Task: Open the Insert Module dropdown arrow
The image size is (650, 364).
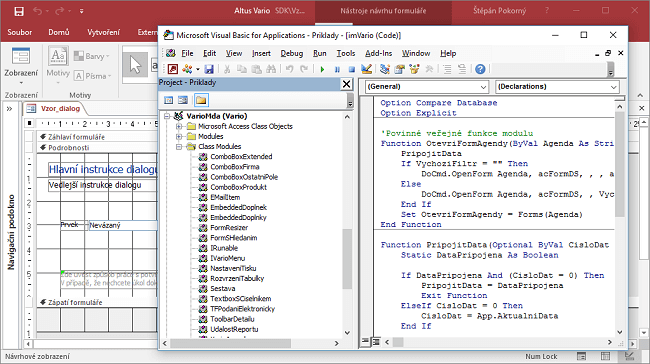Action: 198,69
